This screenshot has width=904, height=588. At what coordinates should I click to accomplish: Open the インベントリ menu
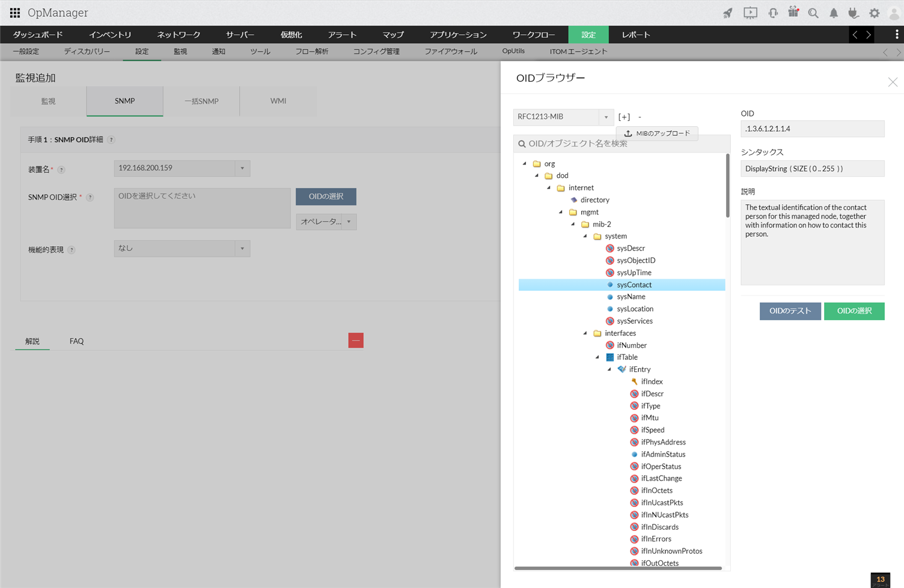[x=110, y=35]
